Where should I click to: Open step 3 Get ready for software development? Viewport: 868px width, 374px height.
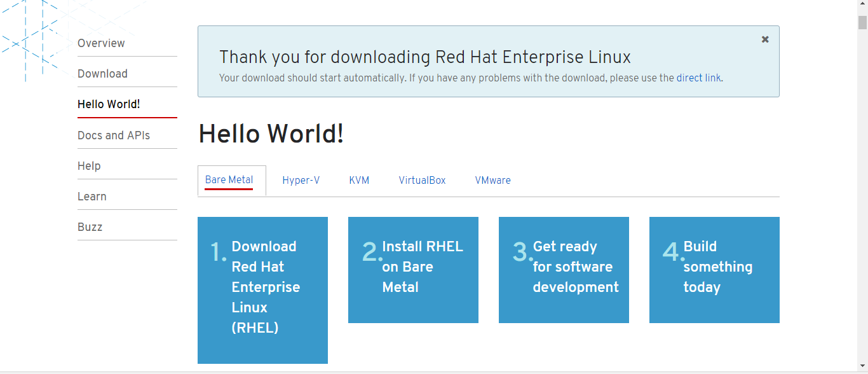pos(564,270)
